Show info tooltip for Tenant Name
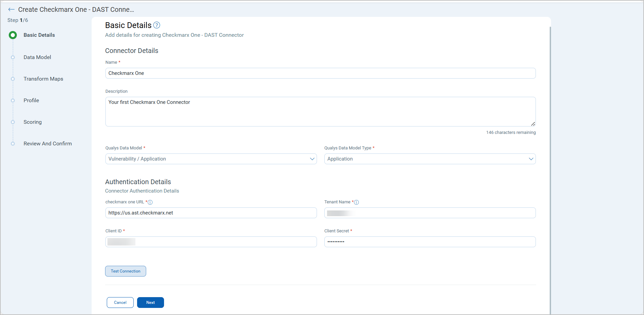644x315 pixels. click(356, 202)
